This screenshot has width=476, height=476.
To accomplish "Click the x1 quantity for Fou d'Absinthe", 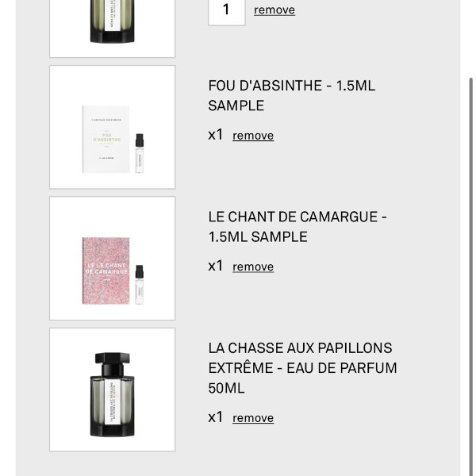I will 216,135.
